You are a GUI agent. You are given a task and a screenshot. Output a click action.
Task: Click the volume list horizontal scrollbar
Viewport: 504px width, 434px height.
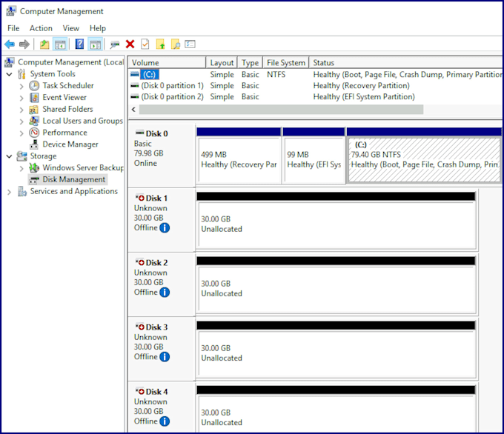tap(281, 110)
